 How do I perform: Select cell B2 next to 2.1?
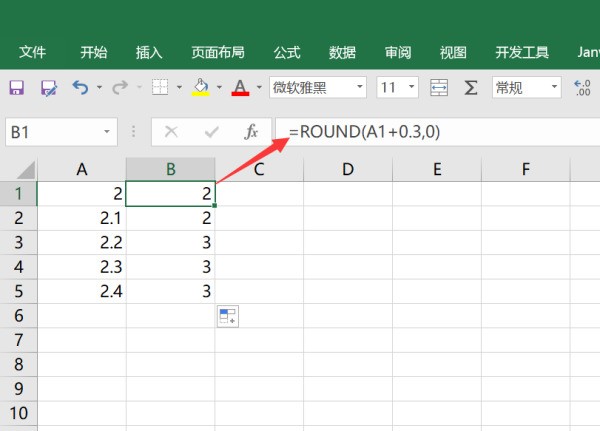[171, 218]
